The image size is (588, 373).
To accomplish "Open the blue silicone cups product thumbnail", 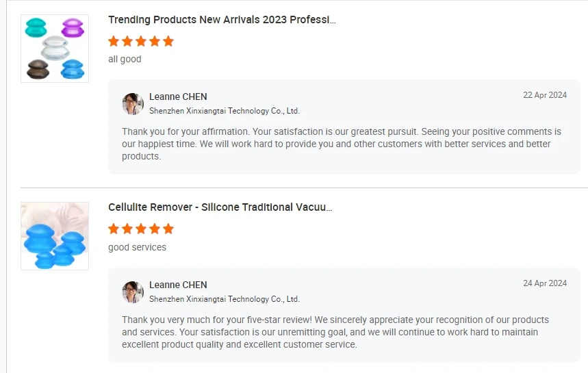I will point(55,236).
